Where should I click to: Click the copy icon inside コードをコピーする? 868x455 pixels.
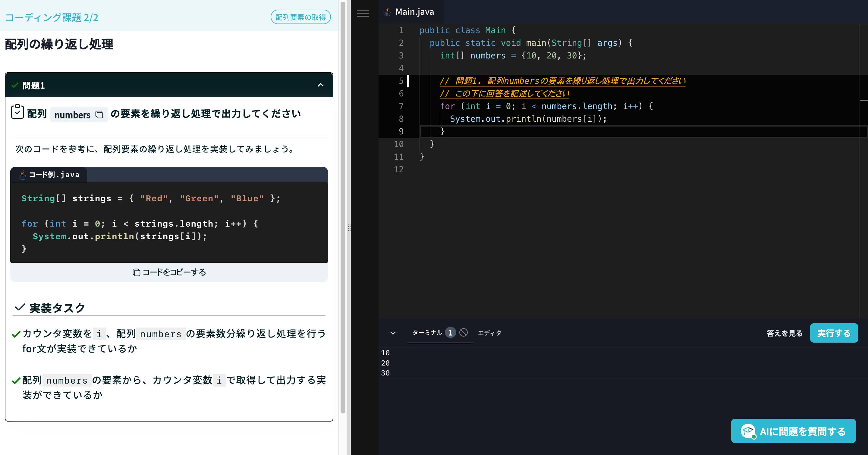click(136, 272)
